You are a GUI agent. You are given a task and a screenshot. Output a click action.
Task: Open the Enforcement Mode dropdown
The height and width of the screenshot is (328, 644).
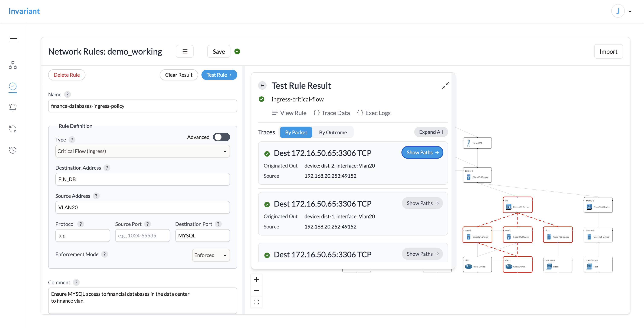tap(211, 255)
